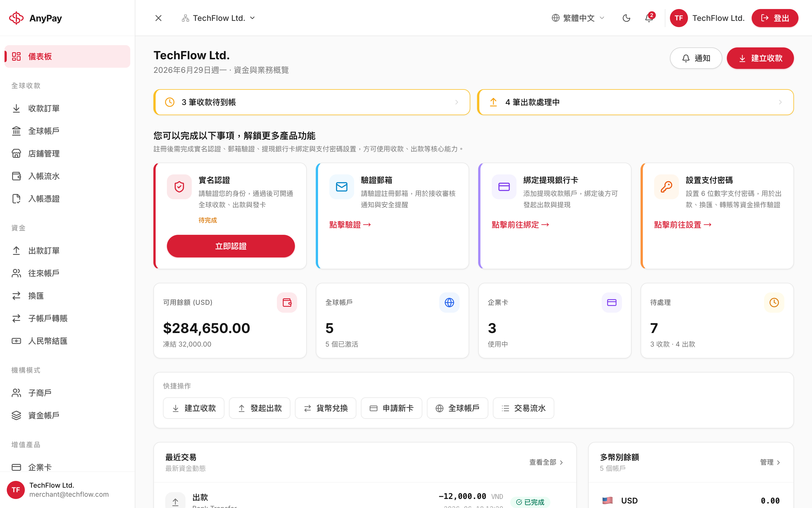The image size is (812, 508).
Task: Click the card icon on the 綁定提現銀行卡 card
Action: point(504,187)
